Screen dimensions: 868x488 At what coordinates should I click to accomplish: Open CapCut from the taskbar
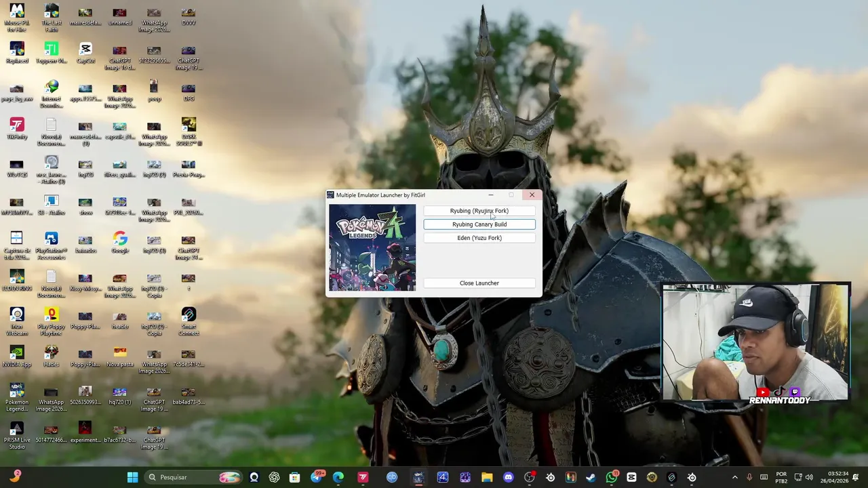click(631, 477)
